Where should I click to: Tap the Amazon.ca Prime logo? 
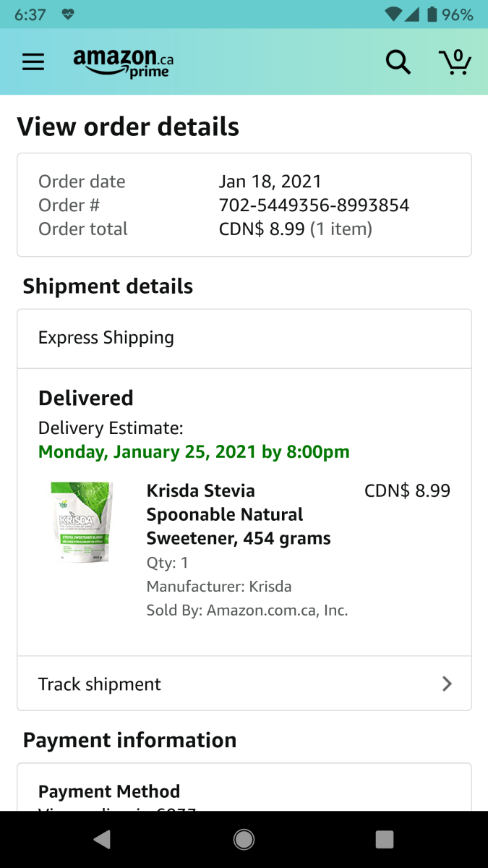pyautogui.click(x=124, y=62)
